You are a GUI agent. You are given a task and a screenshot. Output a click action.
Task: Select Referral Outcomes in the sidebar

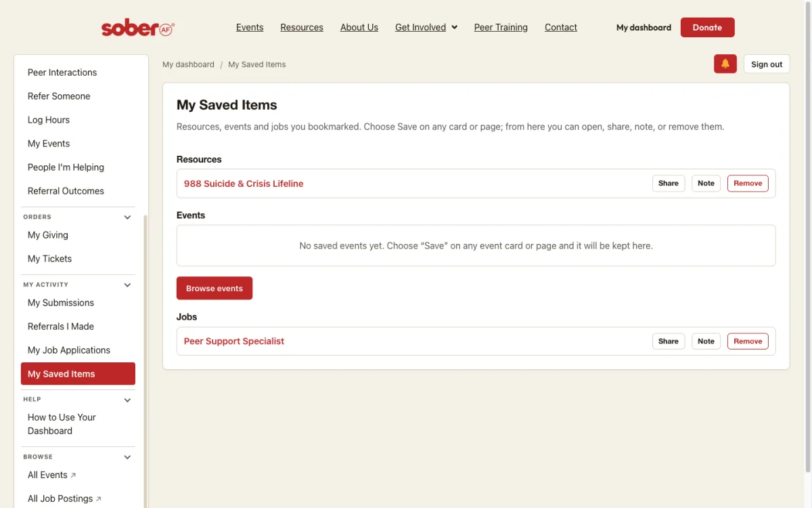coord(78,191)
